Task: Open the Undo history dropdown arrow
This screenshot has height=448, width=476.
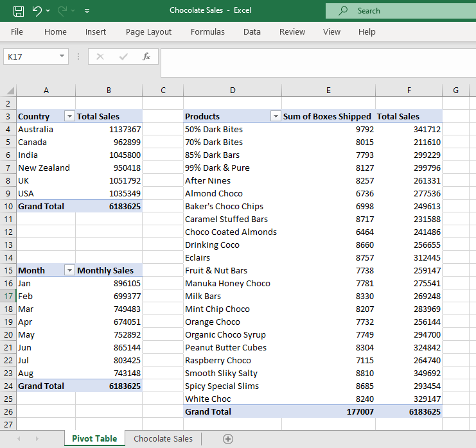Action: (x=48, y=11)
